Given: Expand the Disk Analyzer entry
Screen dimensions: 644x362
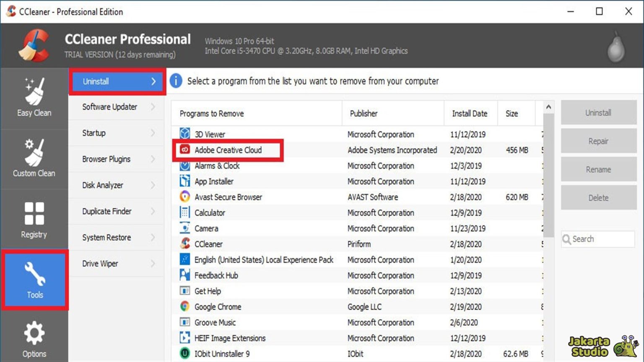Looking at the screenshot, I should click(153, 185).
